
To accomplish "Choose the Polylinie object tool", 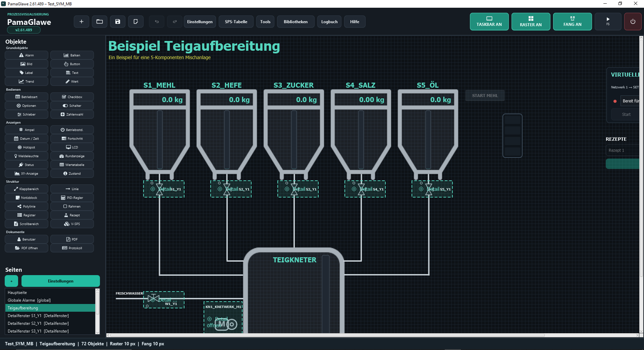I will pos(26,206).
